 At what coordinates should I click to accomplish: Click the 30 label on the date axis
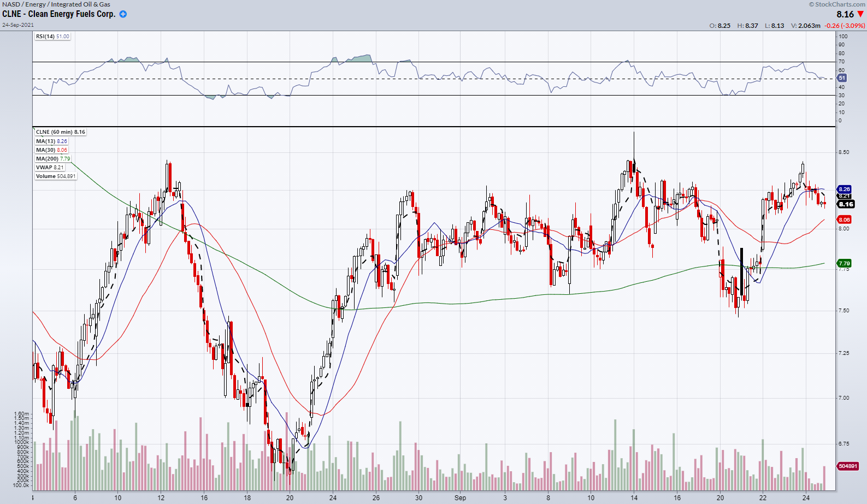(x=418, y=497)
